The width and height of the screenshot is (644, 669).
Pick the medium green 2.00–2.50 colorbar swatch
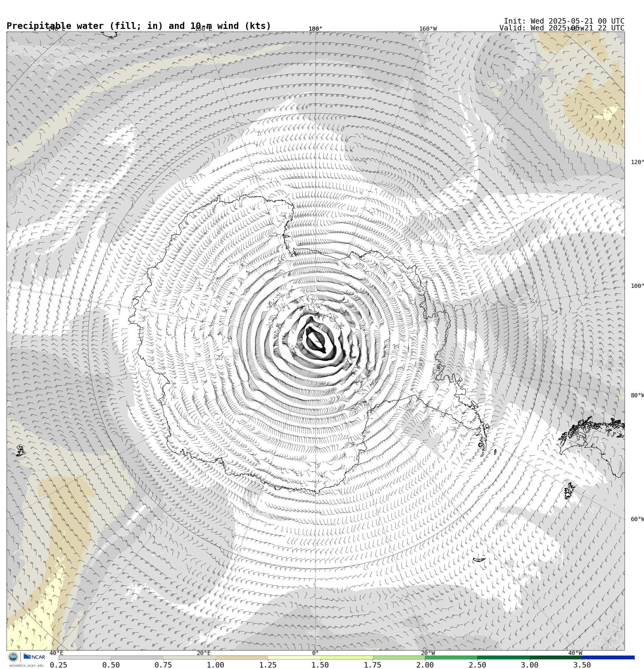click(x=451, y=657)
